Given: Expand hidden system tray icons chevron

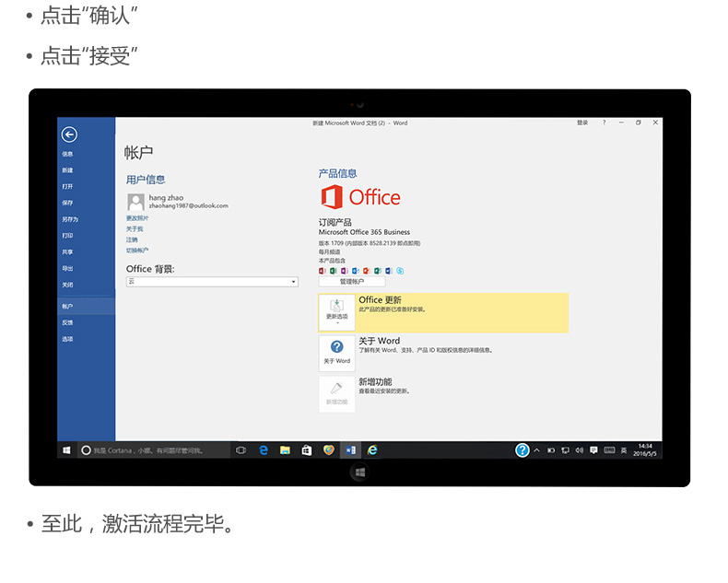Looking at the screenshot, I should coord(536,450).
